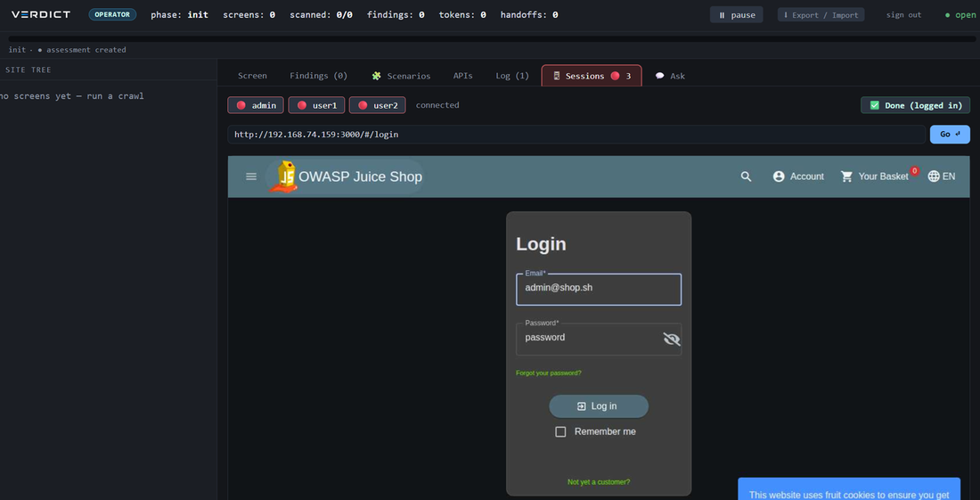The width and height of the screenshot is (980, 500).
Task: Toggle password visibility eye icon
Action: 671,339
